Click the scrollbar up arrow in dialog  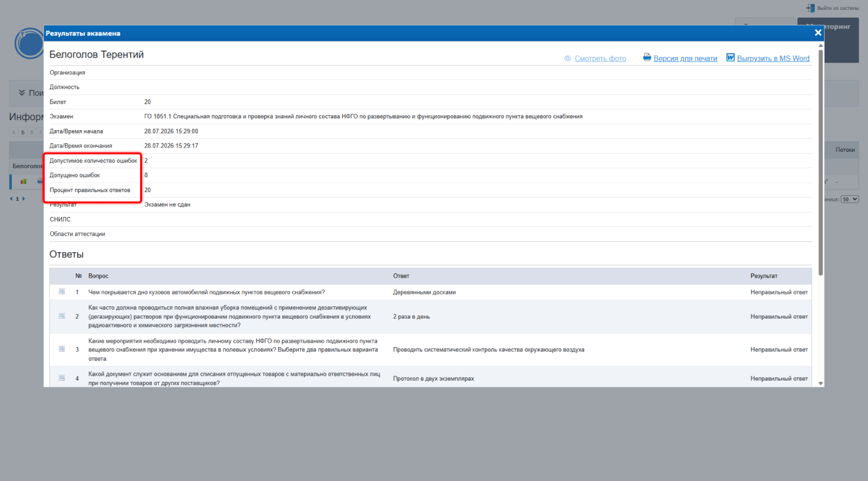(x=821, y=45)
